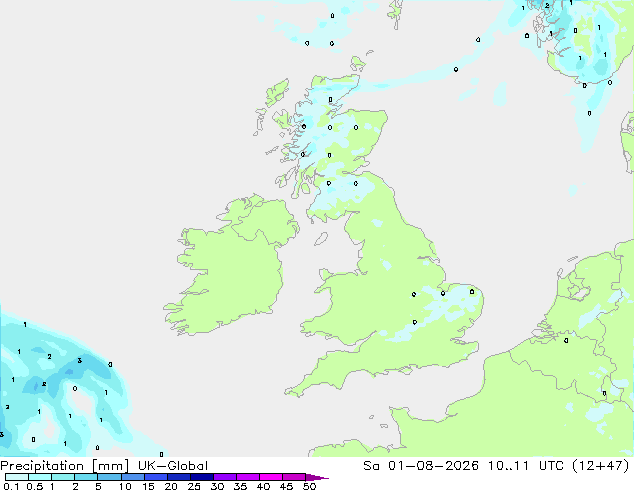Select the legend swatch between 2 and 5

86,477
